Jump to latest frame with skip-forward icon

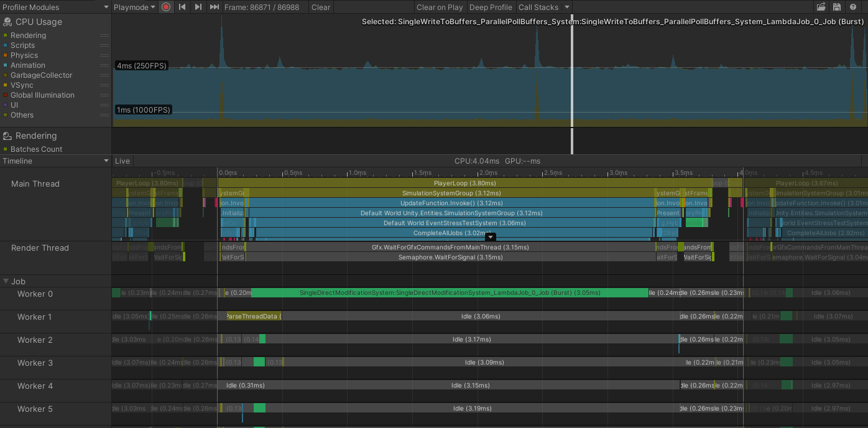213,7
